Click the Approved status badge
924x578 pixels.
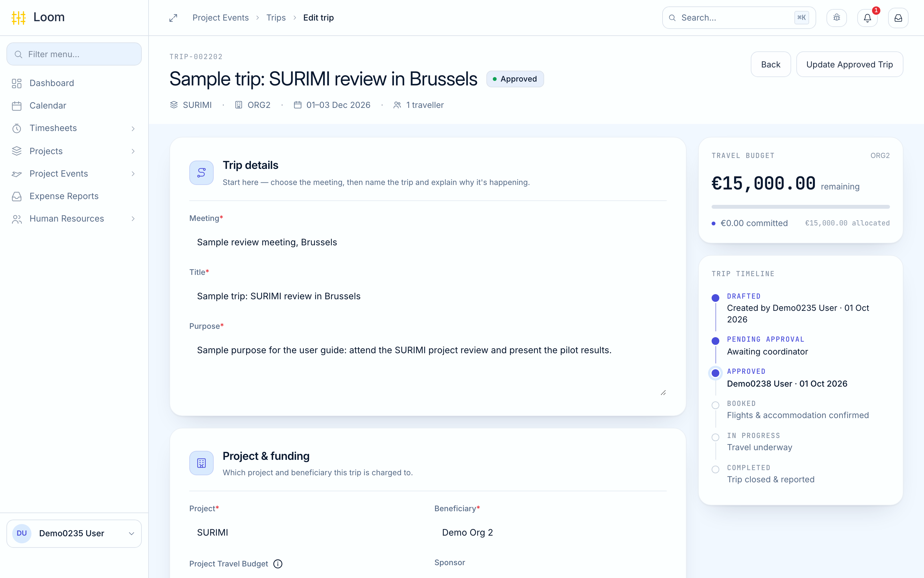point(515,79)
